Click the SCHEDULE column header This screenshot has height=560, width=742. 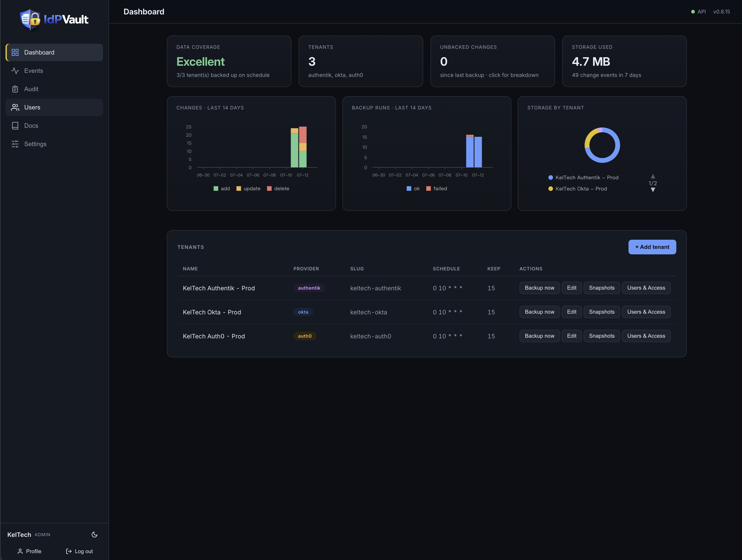[446, 269]
